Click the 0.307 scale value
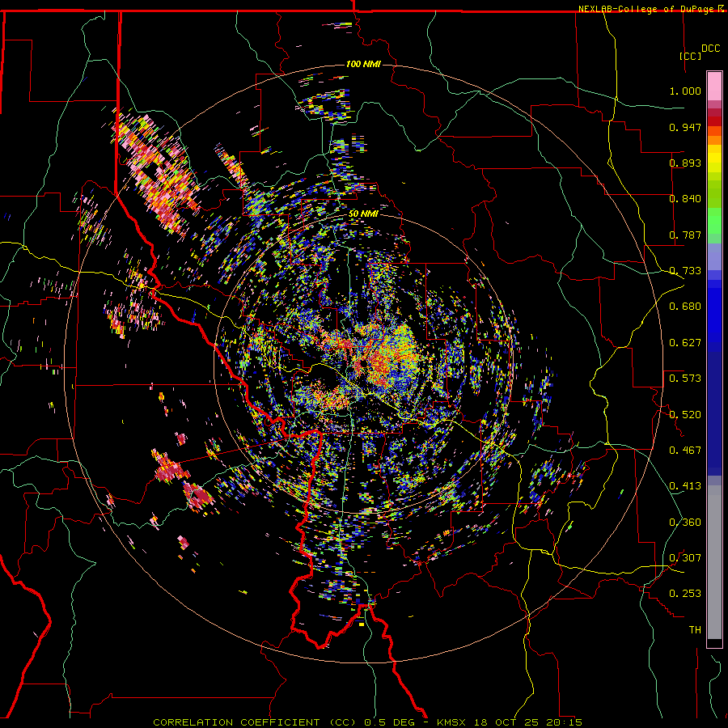 point(685,558)
